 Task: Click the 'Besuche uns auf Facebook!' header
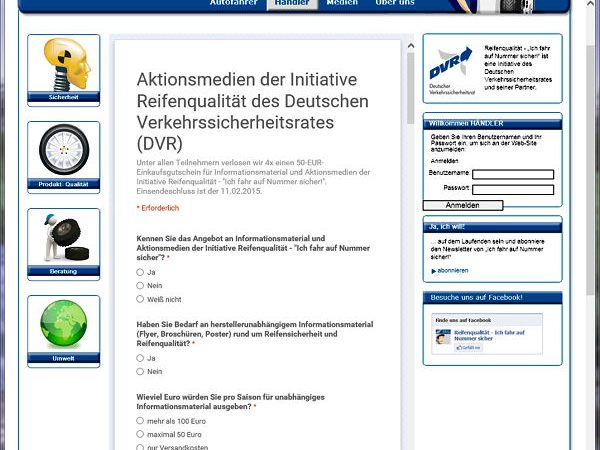click(492, 297)
